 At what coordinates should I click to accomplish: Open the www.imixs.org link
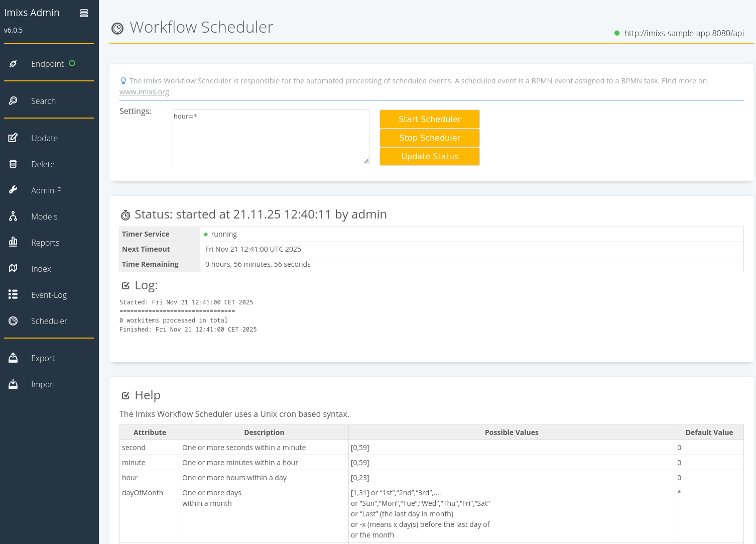coord(144,92)
